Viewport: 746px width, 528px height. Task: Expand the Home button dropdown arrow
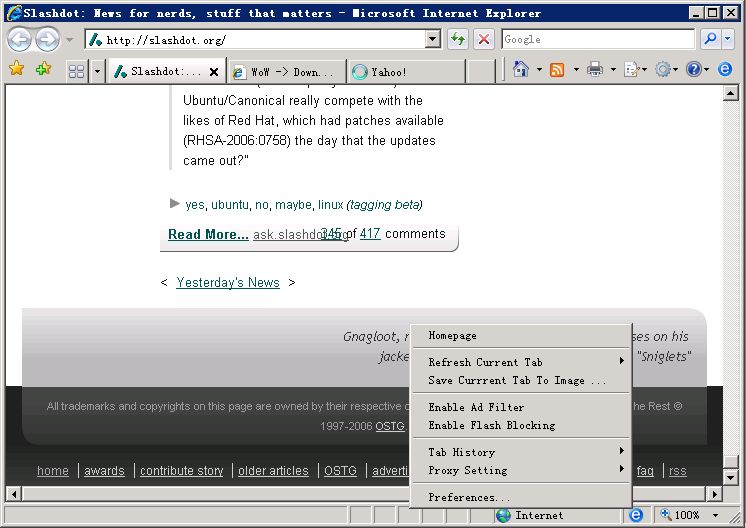(x=539, y=70)
